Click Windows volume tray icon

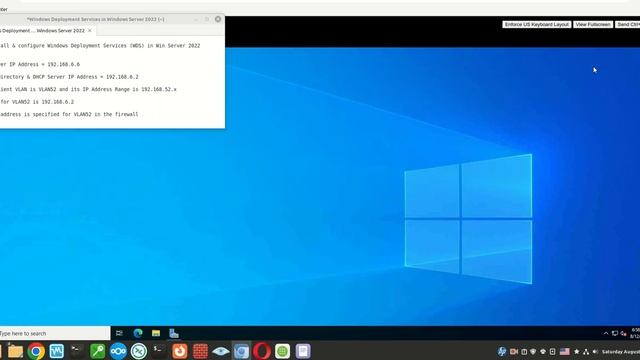point(623,333)
